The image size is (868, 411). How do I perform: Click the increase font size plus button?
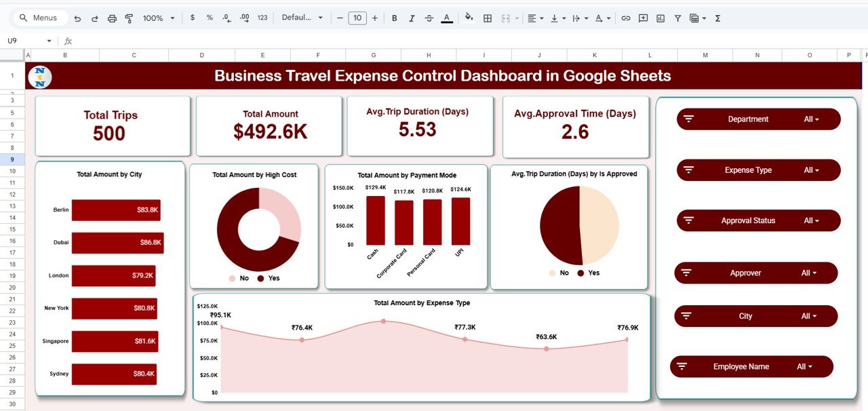[x=375, y=18]
